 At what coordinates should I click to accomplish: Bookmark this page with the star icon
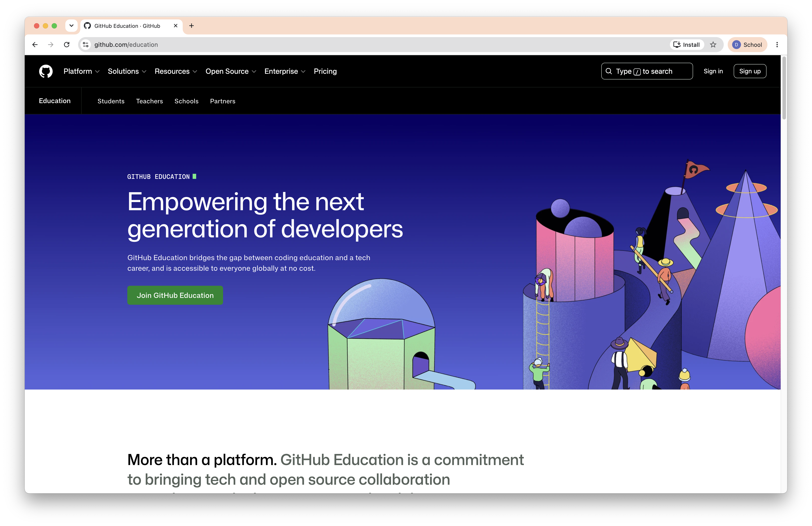[713, 45]
